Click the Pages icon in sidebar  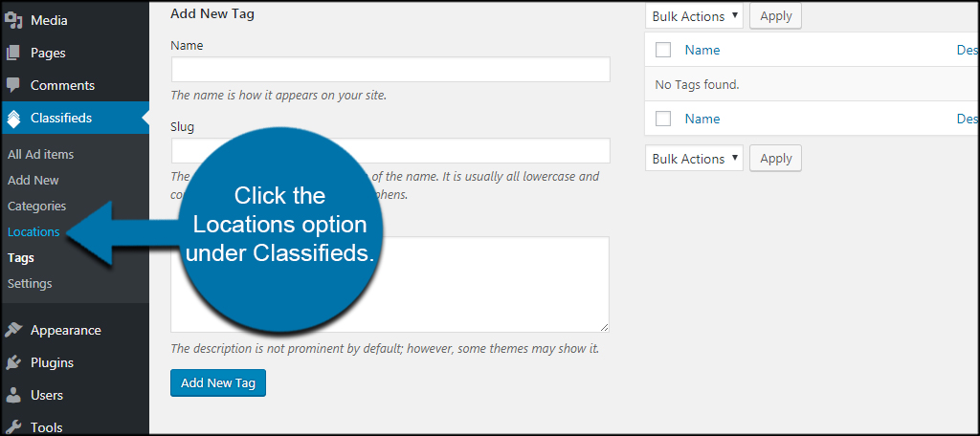[x=13, y=54]
